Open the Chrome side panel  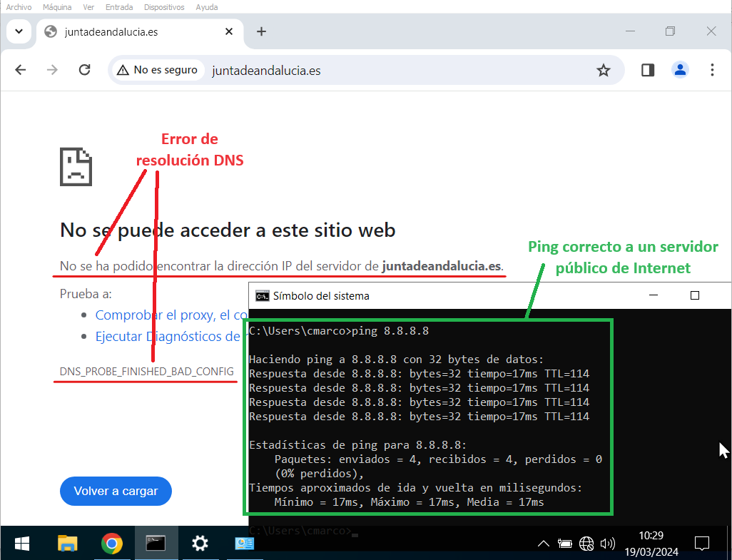click(x=648, y=70)
